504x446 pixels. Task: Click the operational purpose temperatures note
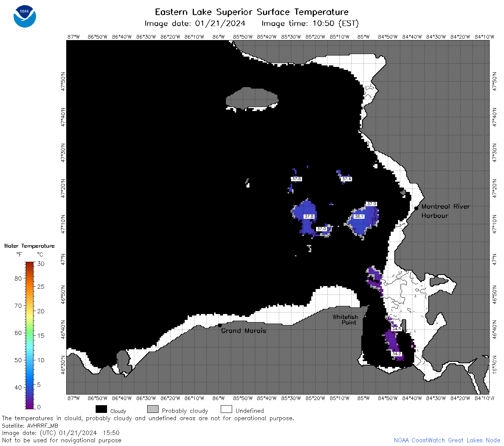pos(148,418)
